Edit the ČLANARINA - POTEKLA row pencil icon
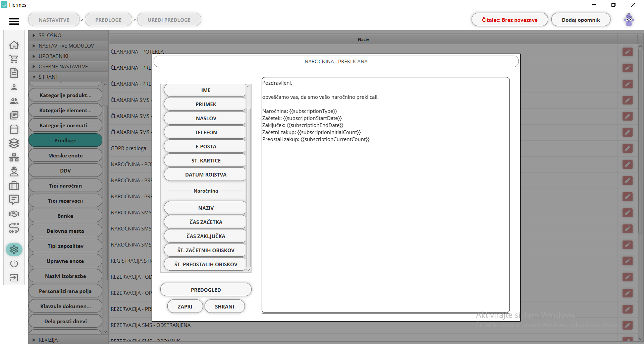 [x=628, y=52]
